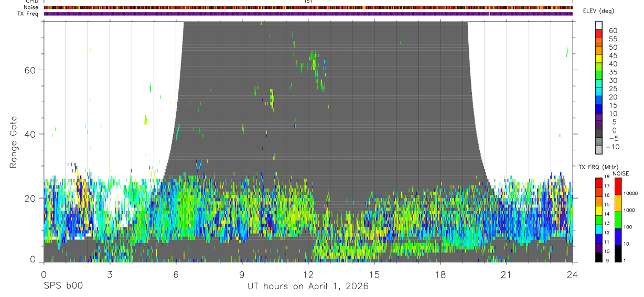Pick the yellow swatch between 45 and 40 on ELEV scale
This screenshot has width=644, height=297.
(599, 60)
